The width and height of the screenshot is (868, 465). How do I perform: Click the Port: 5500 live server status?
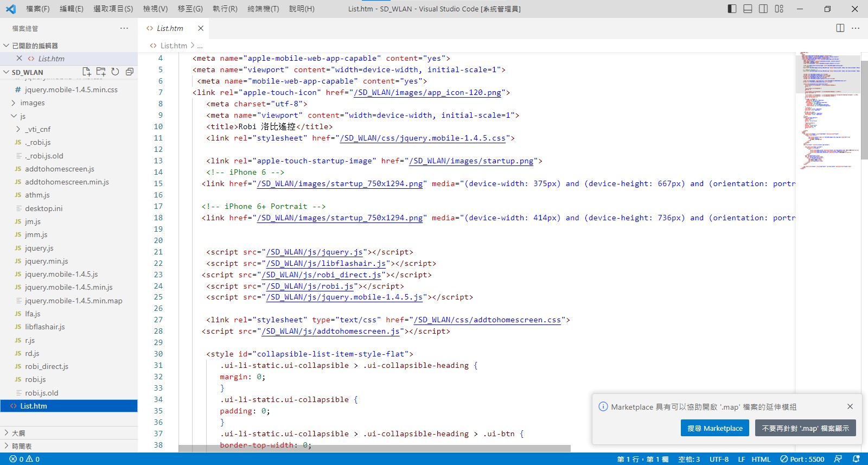coord(802,459)
